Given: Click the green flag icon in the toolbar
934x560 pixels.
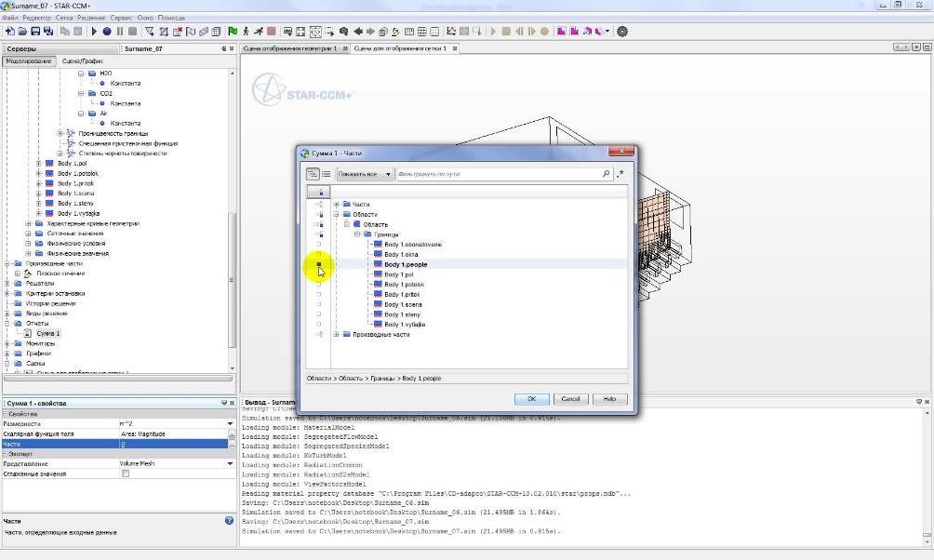Looking at the screenshot, I should pos(232,31).
